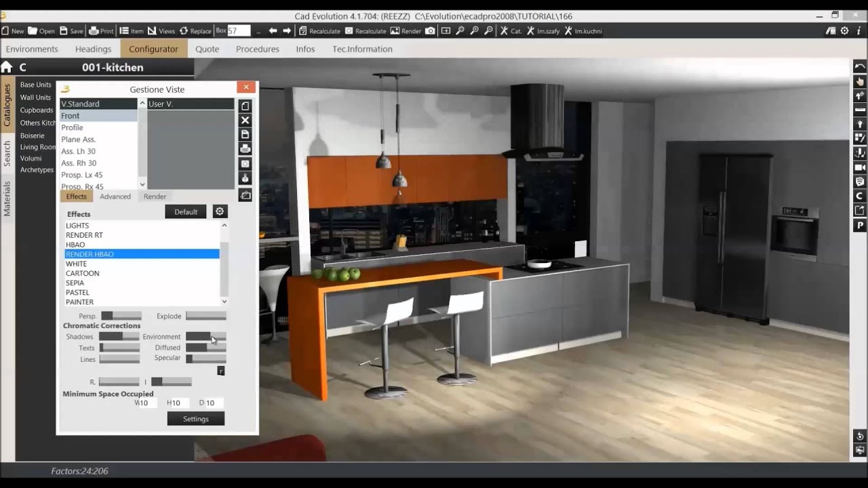
Task: Click the Box number input field
Action: tap(239, 30)
